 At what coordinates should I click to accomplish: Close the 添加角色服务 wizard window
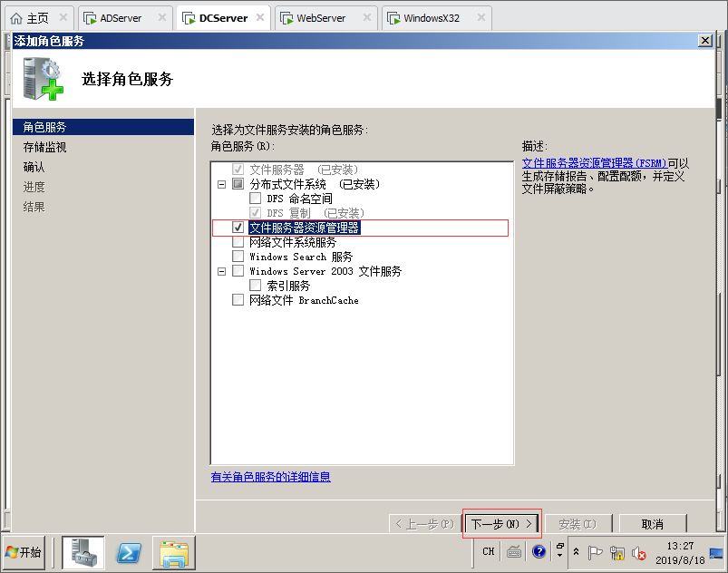[x=705, y=41]
